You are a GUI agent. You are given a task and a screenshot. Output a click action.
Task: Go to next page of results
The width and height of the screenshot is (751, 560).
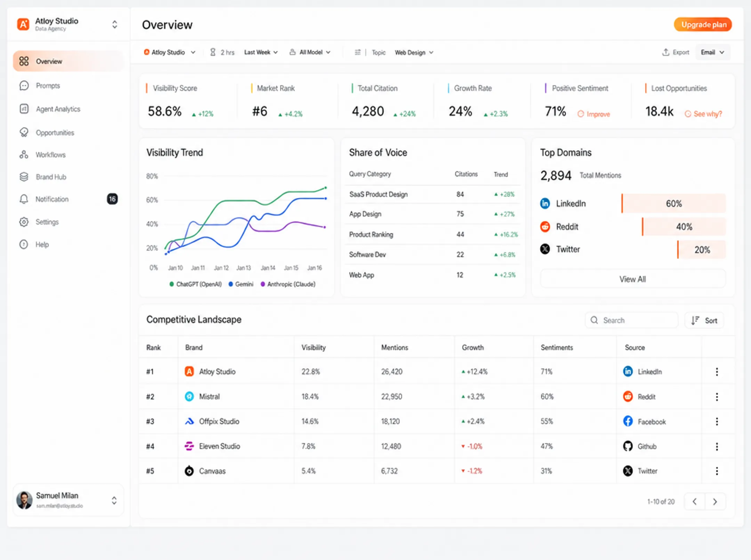(715, 502)
